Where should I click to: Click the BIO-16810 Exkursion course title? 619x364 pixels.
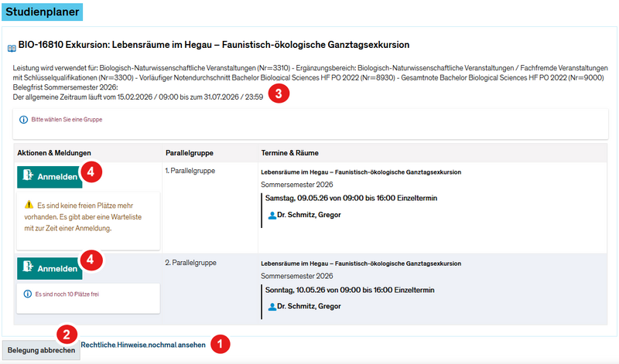click(x=214, y=45)
